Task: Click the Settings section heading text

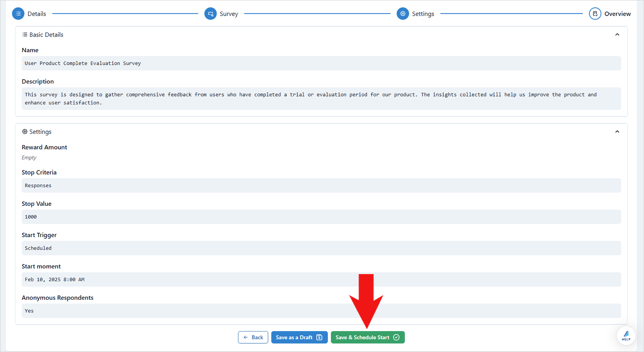Action: 40,132
